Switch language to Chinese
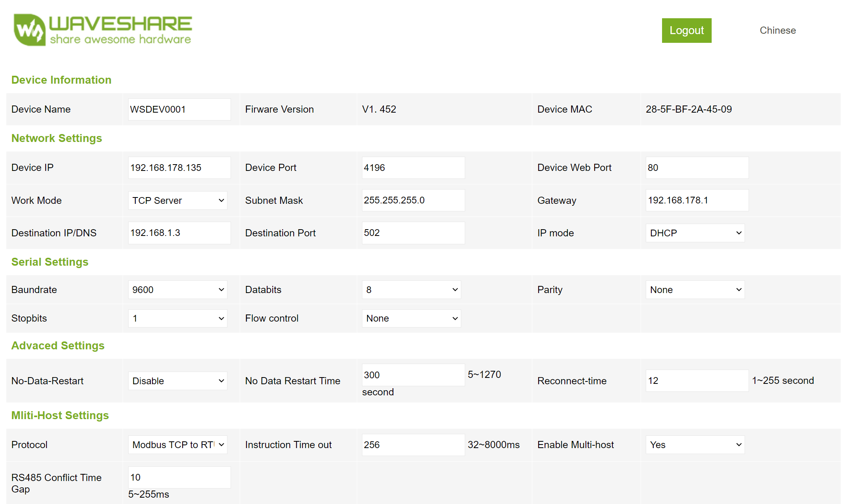The width and height of the screenshot is (847, 504). 777,31
